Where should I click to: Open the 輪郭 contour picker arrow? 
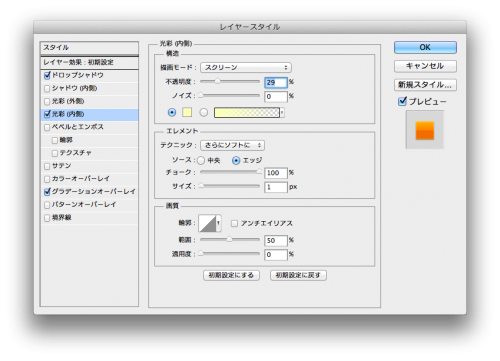tap(219, 223)
